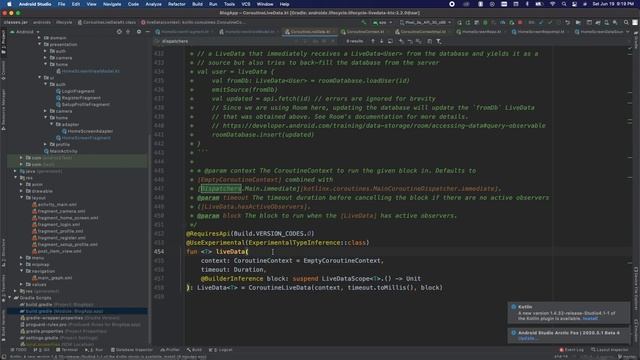Click the Search Everywhere magnifier icon
Screen dimensions: 640x360
(x=626, y=22)
